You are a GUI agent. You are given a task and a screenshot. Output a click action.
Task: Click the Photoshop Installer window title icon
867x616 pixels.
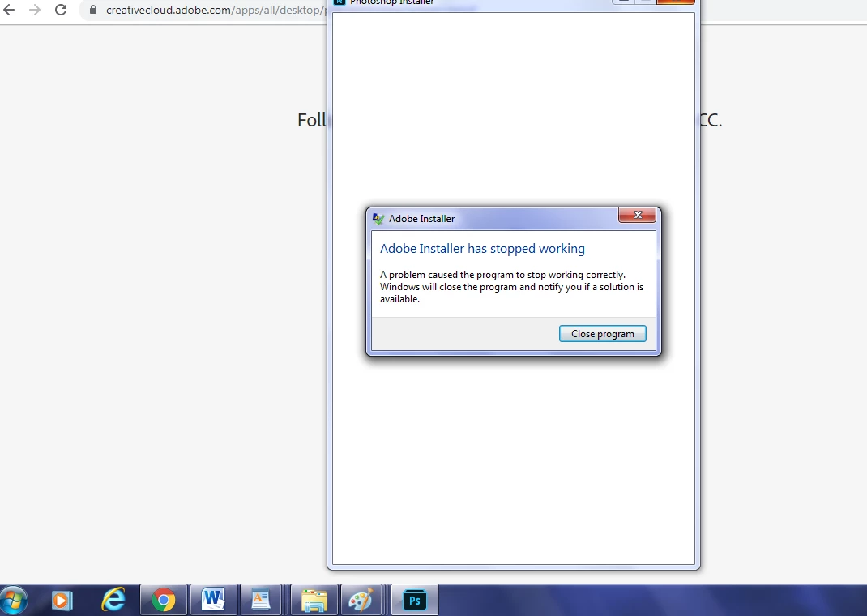point(340,2)
